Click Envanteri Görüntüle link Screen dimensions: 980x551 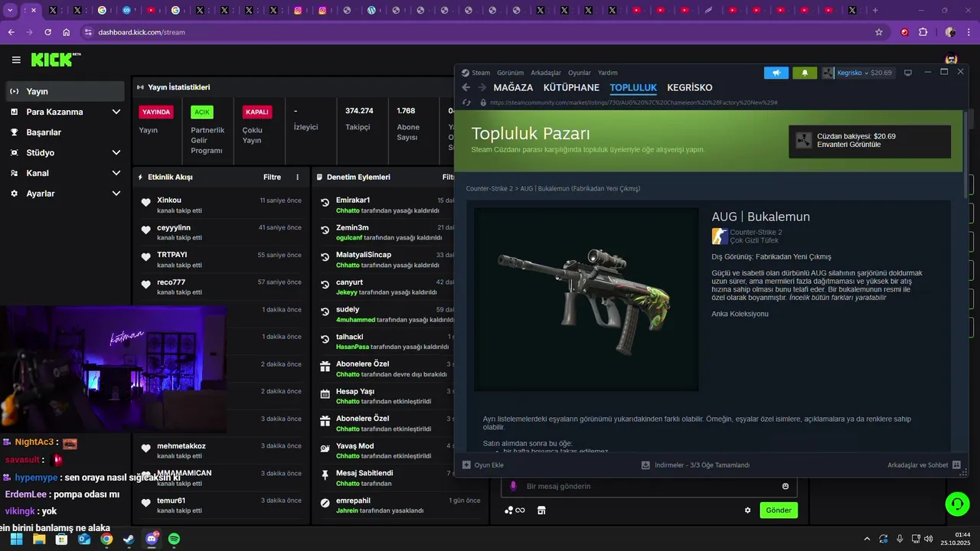tap(848, 145)
